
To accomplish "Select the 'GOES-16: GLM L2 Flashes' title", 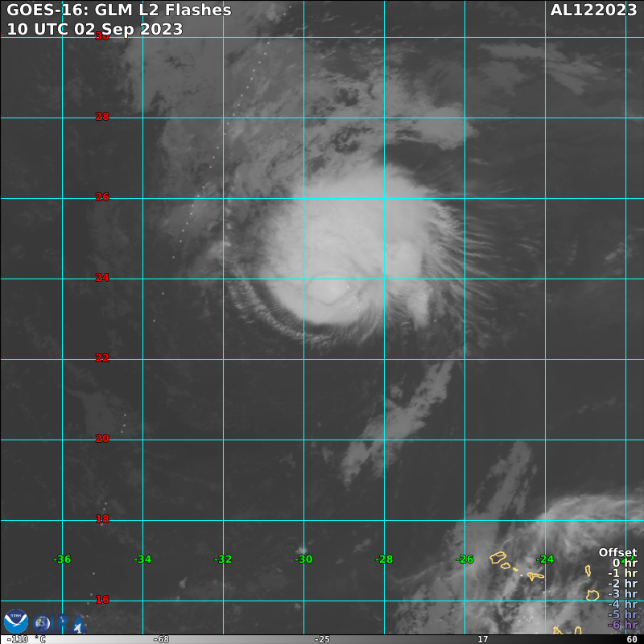I will [x=119, y=10].
